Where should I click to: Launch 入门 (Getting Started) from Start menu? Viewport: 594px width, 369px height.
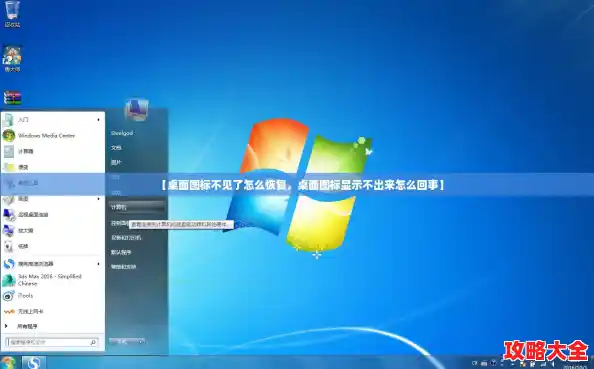pos(53,120)
